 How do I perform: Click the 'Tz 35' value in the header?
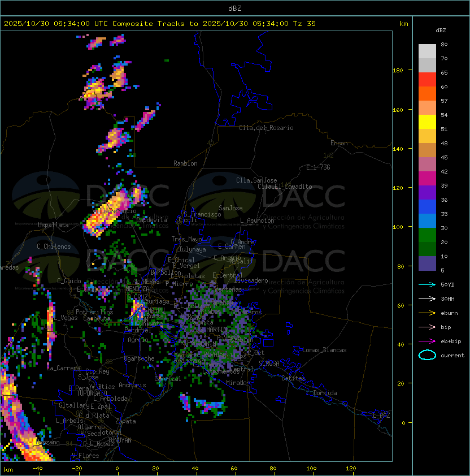304,24
